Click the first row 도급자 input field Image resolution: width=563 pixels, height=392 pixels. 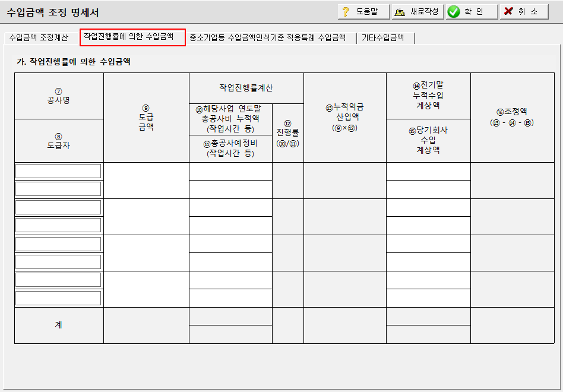pos(58,189)
